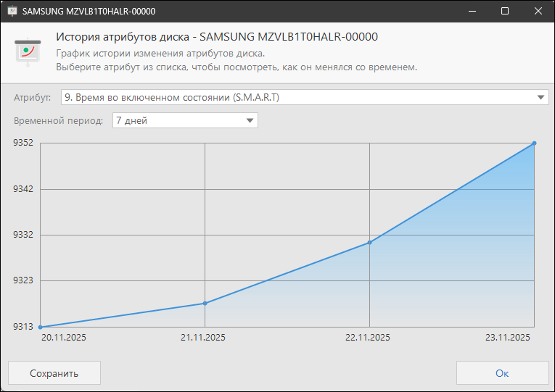Click the 9352 label on Y axis
Viewport: 555px width, 392px height.
[22, 143]
